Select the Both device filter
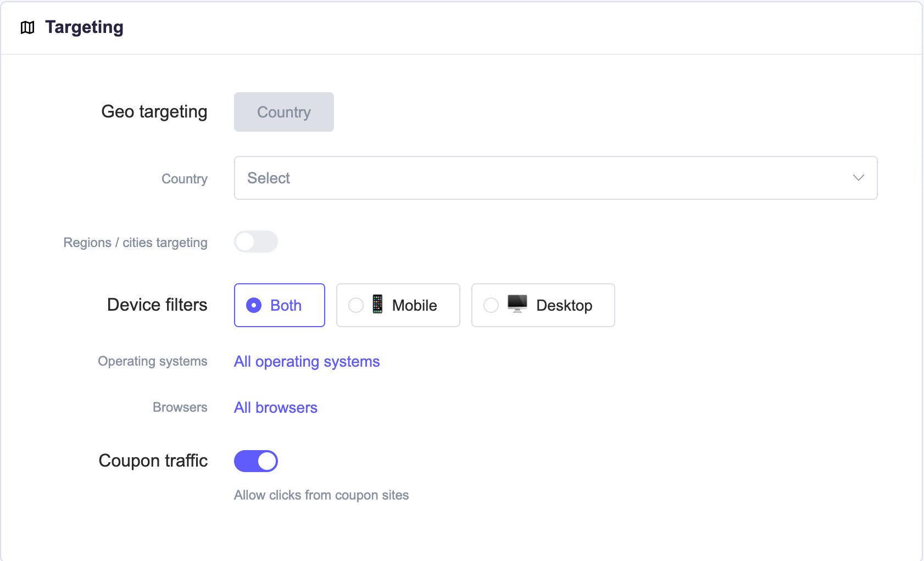This screenshot has height=561, width=924. 280,305
